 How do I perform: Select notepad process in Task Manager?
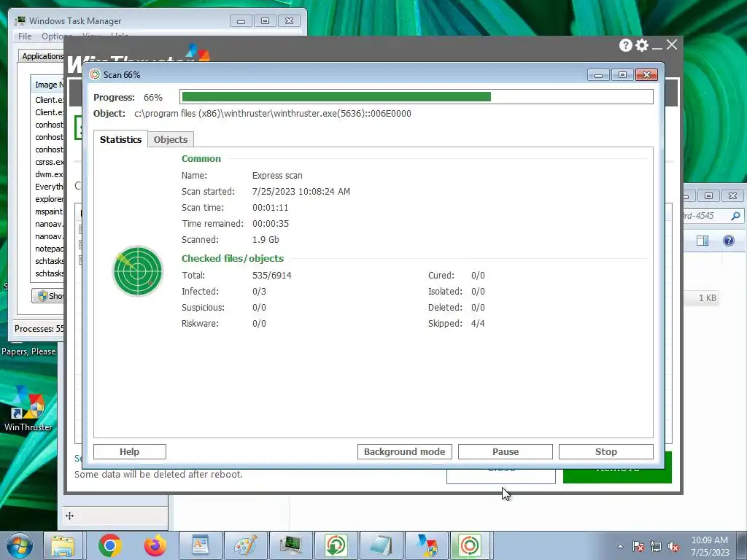(x=49, y=249)
